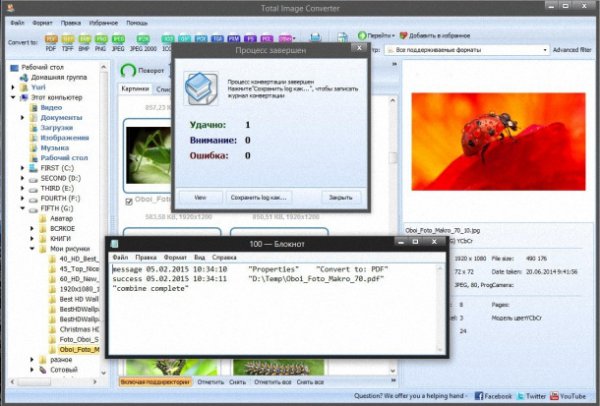Click Сохранить log как... button
The width and height of the screenshot is (600, 406).
[x=258, y=197]
